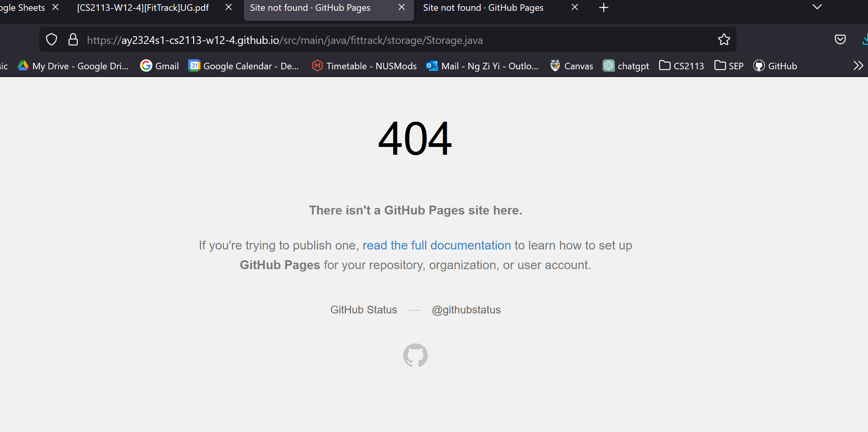Click the tracking protection shield icon
The height and width of the screenshot is (432, 868).
52,40
